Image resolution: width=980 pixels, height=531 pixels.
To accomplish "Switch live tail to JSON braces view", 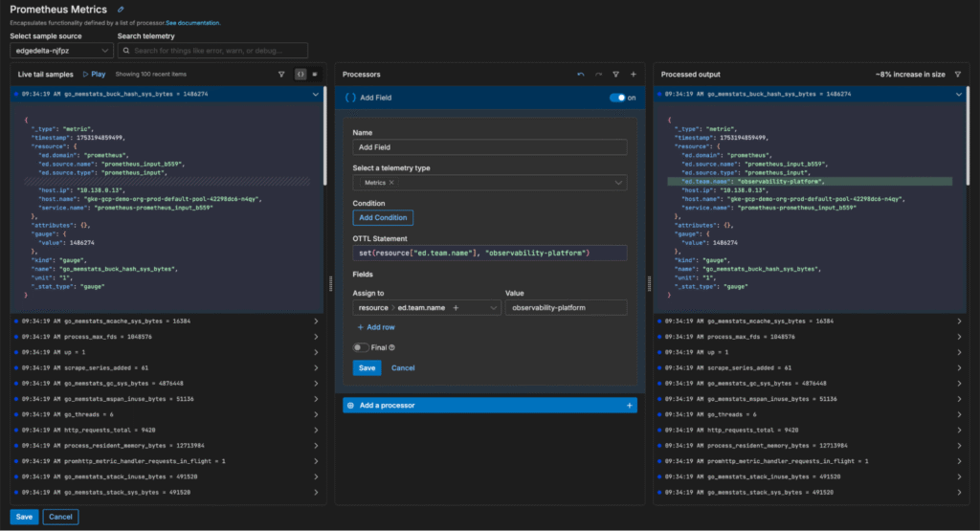I will point(300,74).
